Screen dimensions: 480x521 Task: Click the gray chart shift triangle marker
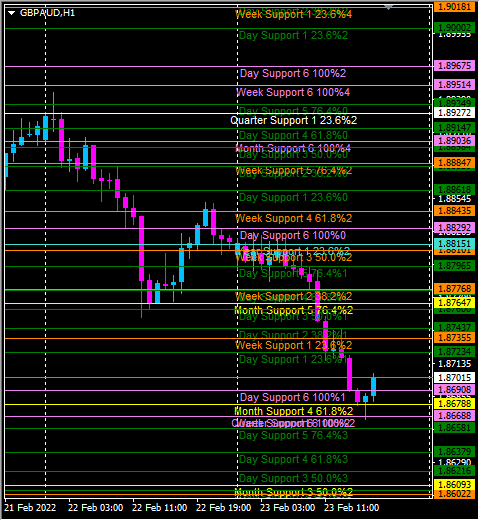click(388, 7)
